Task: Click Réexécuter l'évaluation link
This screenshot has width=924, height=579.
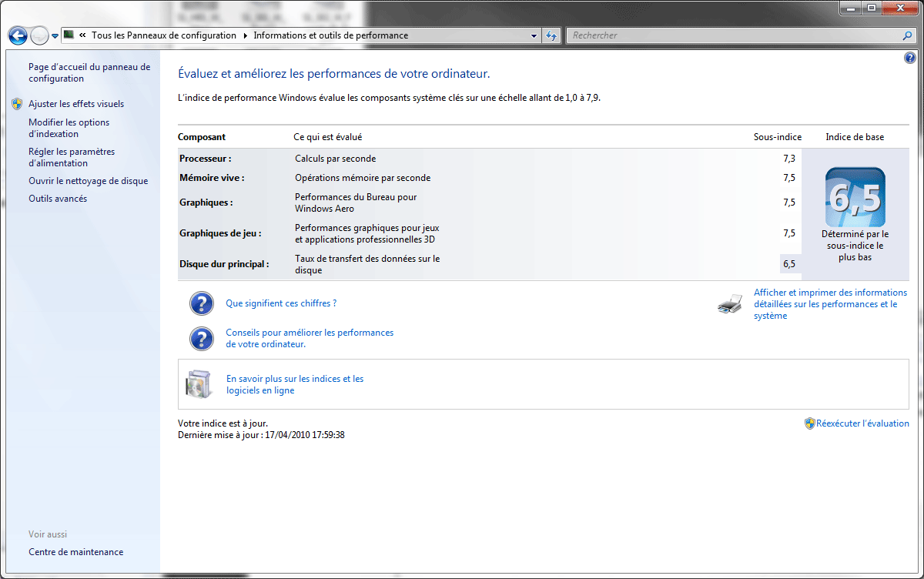Action: (x=862, y=423)
